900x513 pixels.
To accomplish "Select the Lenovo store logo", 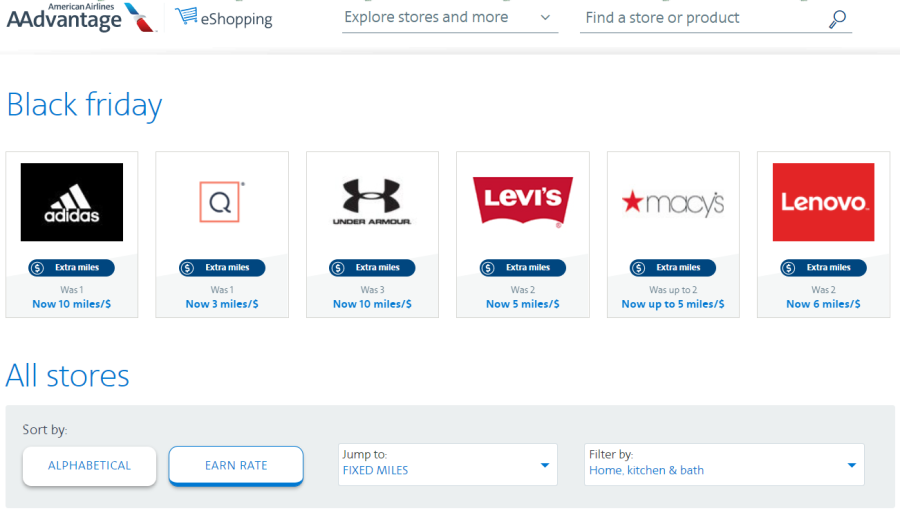I will pyautogui.click(x=823, y=202).
